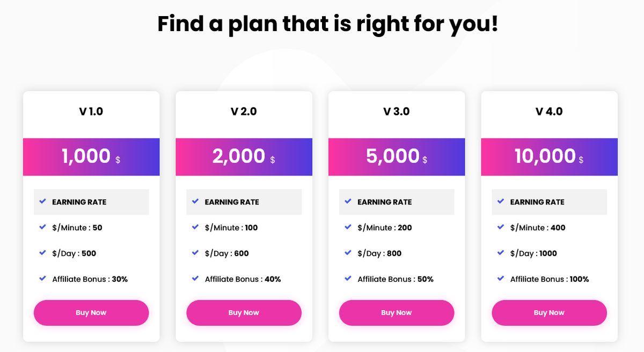Click the 5,000 $ price banner
This screenshot has height=352, width=644.
pyautogui.click(x=397, y=157)
